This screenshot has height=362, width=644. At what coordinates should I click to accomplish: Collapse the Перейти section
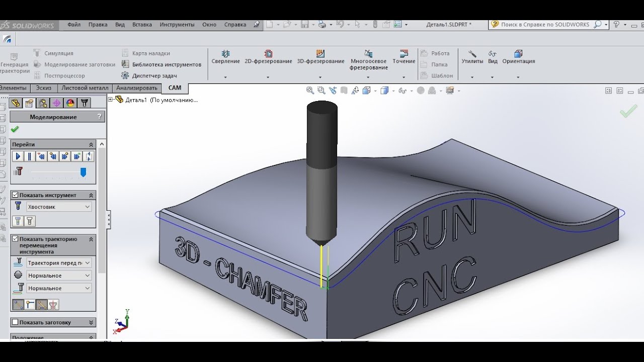[91, 144]
